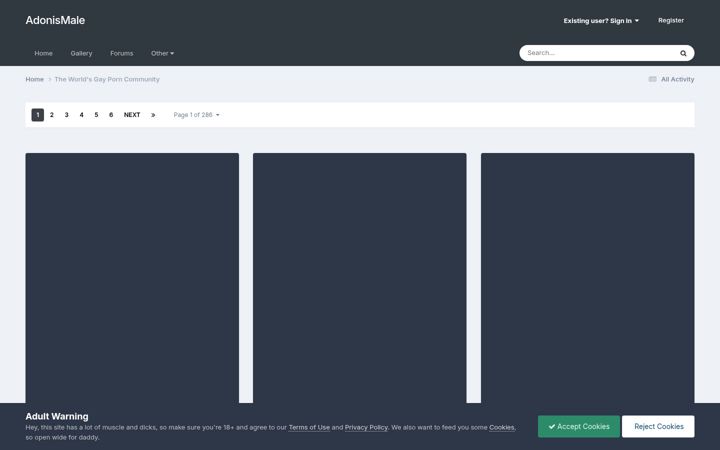Viewport: 720px width, 450px height.
Task: Click the NEXT pagination link
Action: [x=132, y=115]
